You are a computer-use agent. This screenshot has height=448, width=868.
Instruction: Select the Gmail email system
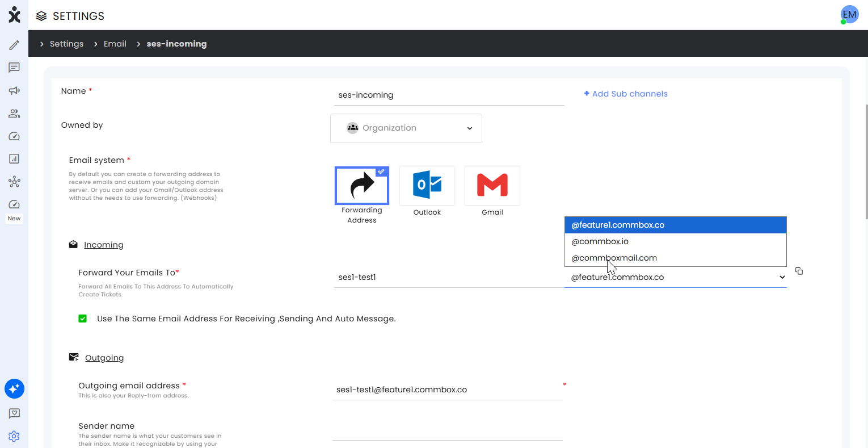(x=492, y=186)
